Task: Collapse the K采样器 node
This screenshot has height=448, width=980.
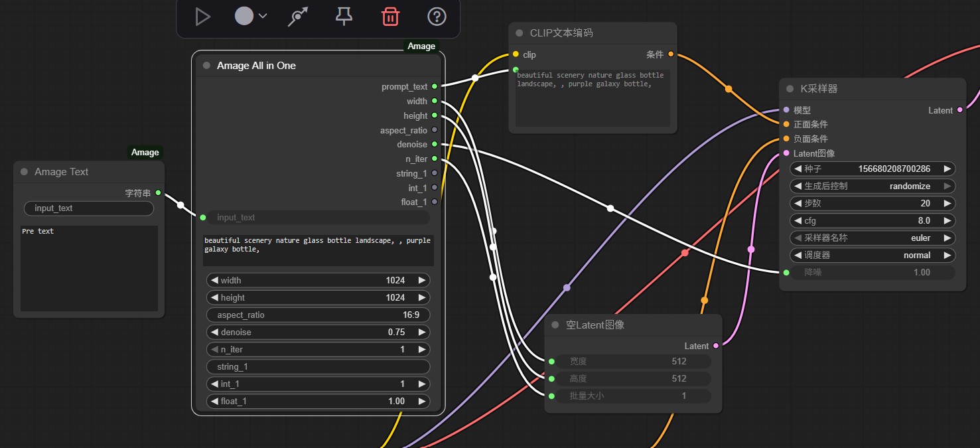Action: click(x=790, y=89)
